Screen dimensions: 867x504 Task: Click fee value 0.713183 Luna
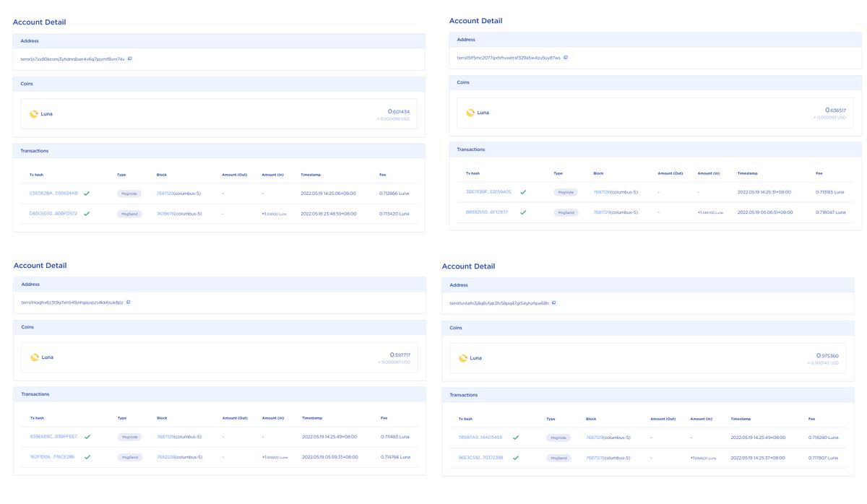[830, 192]
